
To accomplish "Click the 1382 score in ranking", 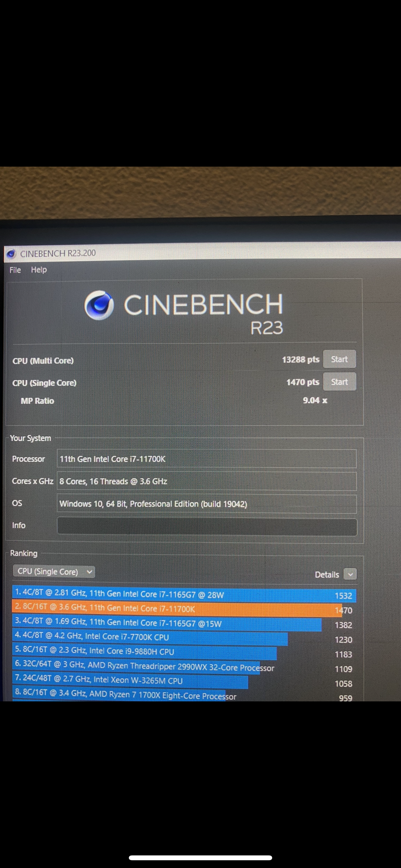I will tap(344, 625).
